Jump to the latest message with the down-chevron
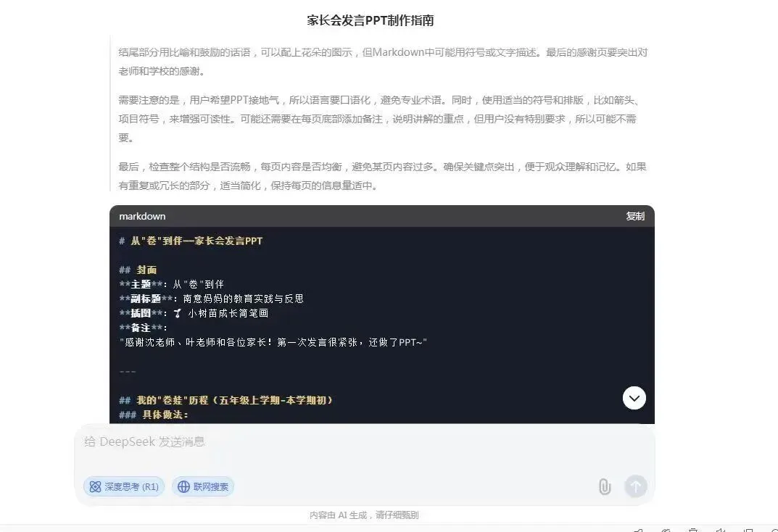778x532 pixels. [634, 398]
